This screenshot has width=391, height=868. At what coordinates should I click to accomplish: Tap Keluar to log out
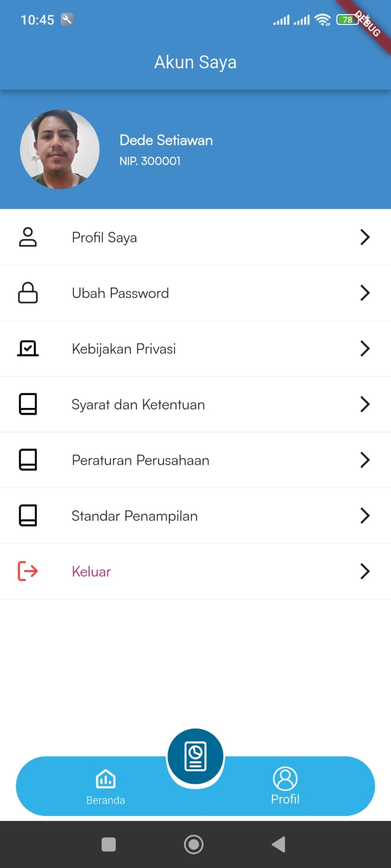(x=91, y=572)
